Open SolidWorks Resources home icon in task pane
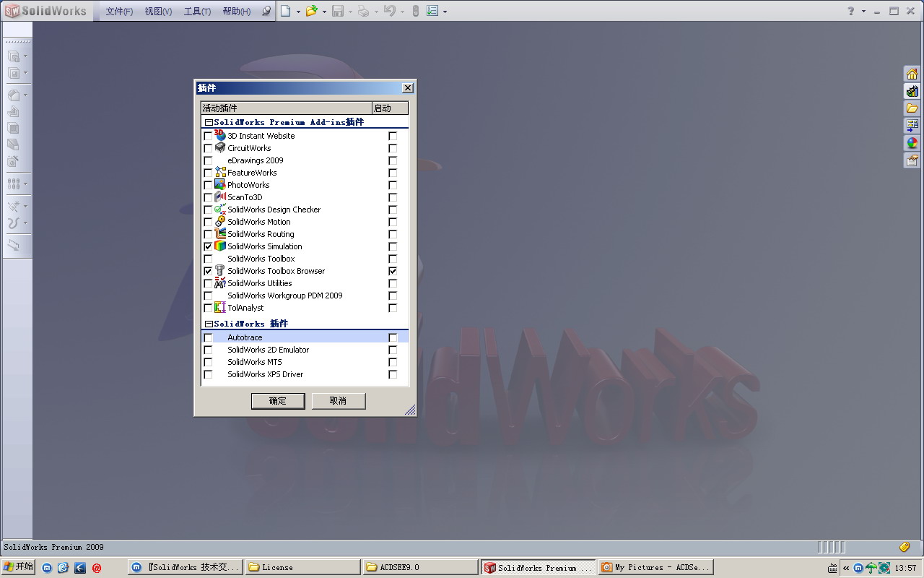This screenshot has width=924, height=578. (912, 74)
